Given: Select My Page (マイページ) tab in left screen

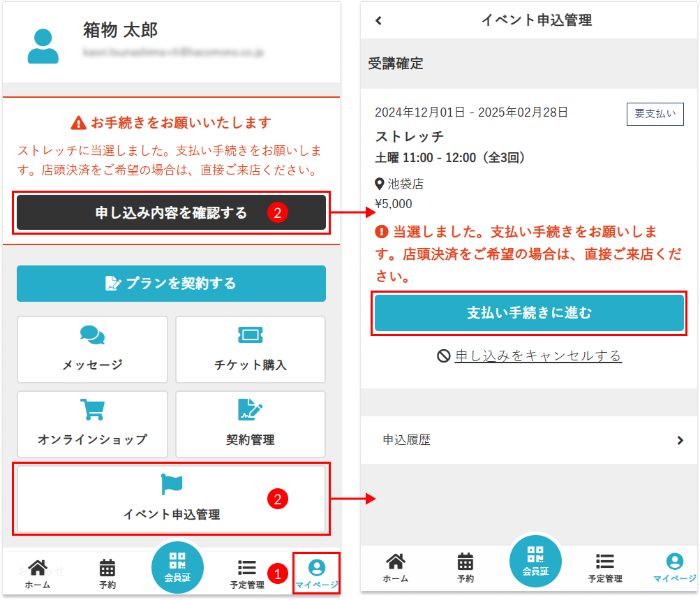Looking at the screenshot, I should pos(316,573).
